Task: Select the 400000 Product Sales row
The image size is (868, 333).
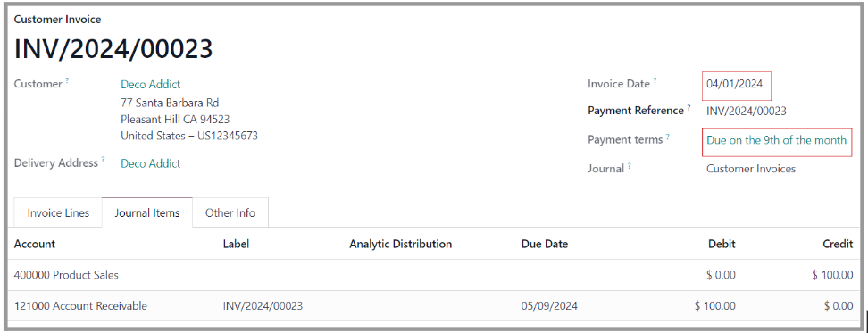Action: [433, 275]
